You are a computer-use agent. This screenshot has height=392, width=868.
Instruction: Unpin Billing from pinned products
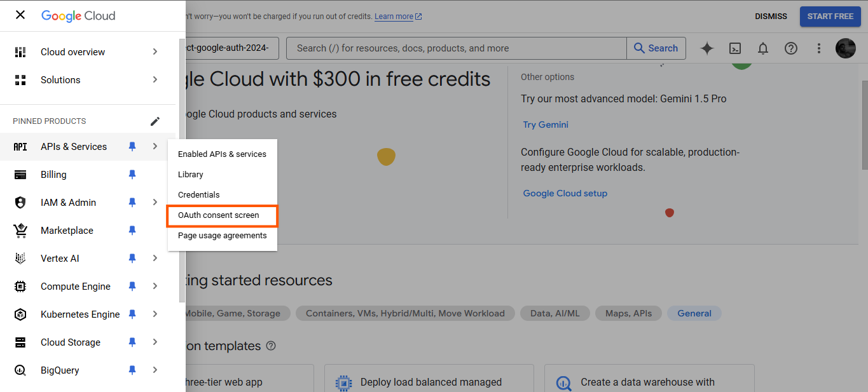[x=132, y=174]
